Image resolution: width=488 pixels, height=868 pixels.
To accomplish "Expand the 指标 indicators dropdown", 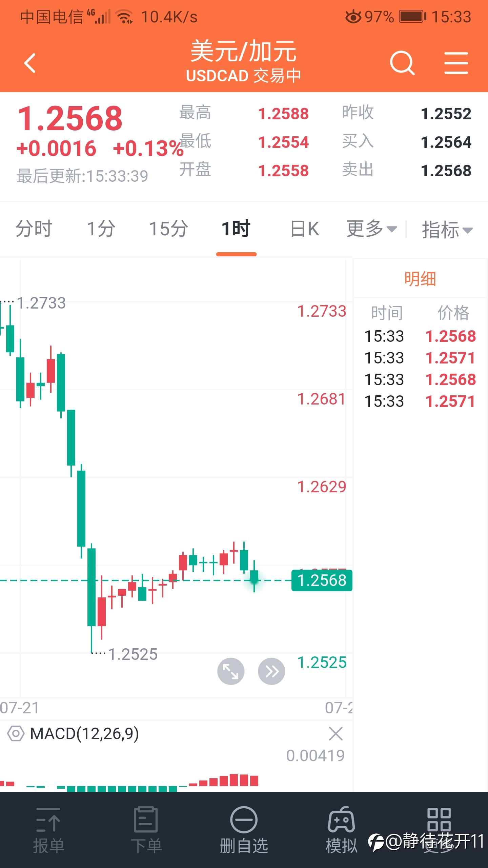I will click(x=447, y=230).
